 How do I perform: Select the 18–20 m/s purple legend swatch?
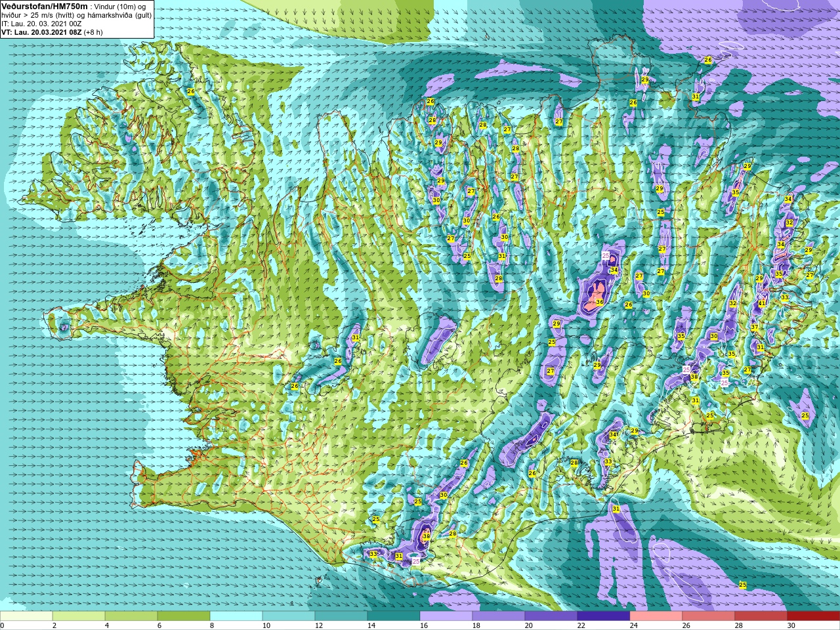click(x=499, y=616)
